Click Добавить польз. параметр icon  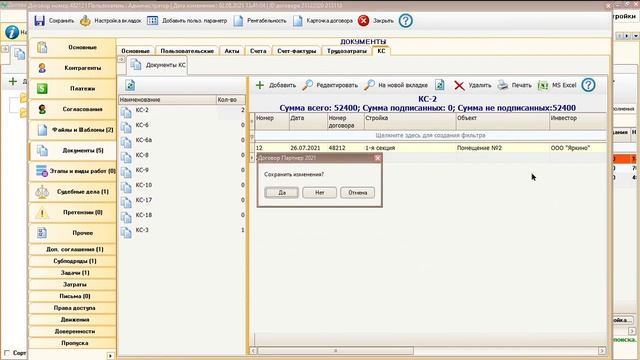pyautogui.click(x=153, y=20)
